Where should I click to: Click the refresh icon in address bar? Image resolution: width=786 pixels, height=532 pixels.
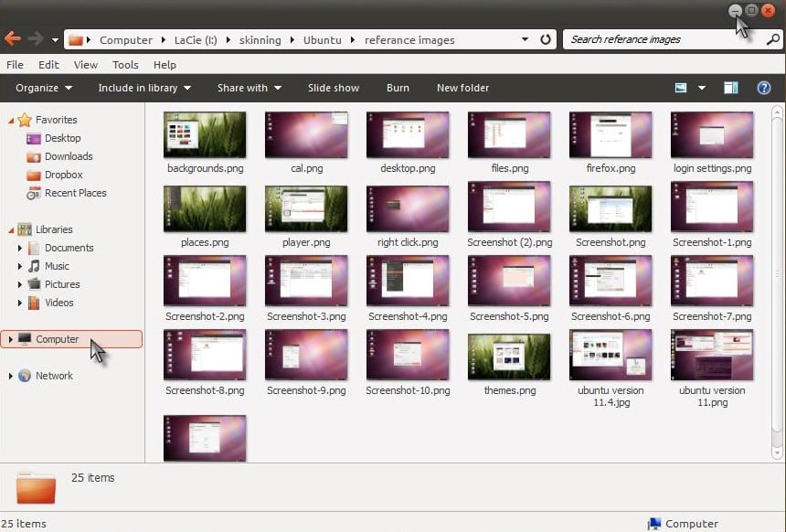[546, 39]
